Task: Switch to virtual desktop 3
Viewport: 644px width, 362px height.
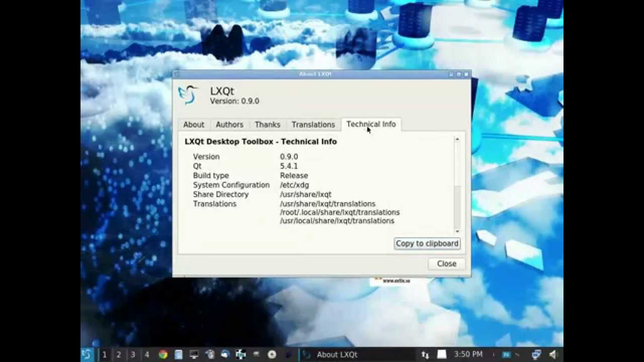Action: point(133,354)
